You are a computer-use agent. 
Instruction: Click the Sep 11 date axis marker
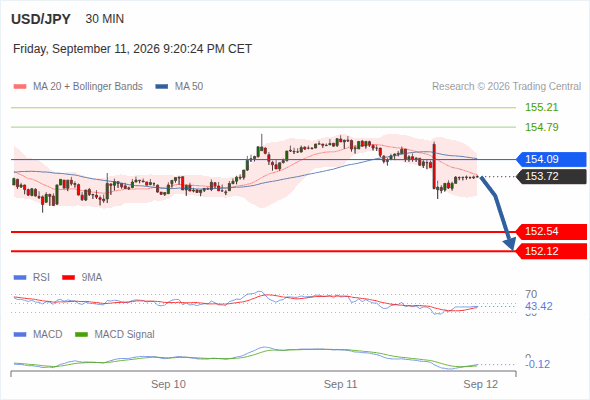click(341, 384)
